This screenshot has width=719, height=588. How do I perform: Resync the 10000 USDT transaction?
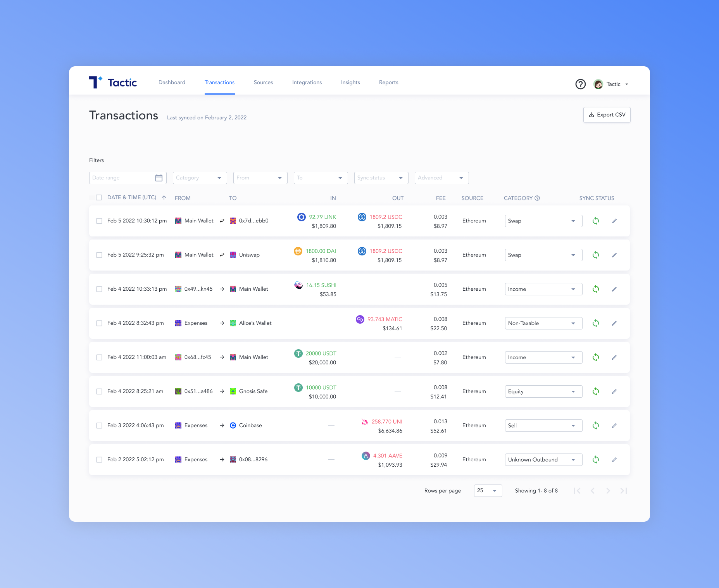tap(596, 391)
